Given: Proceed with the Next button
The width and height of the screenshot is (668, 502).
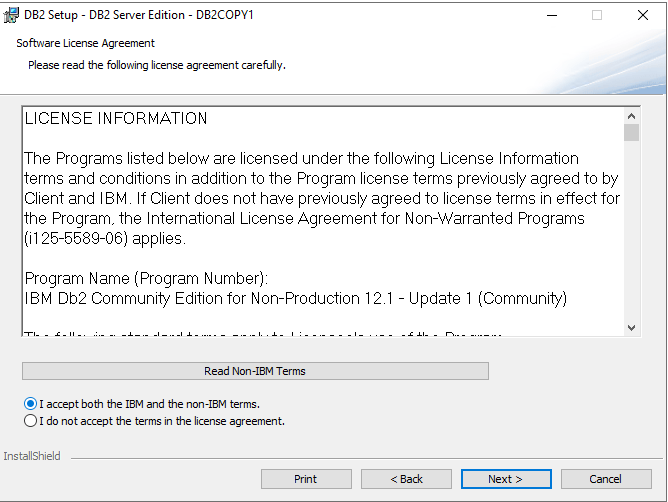Looking at the screenshot, I should [x=505, y=479].
